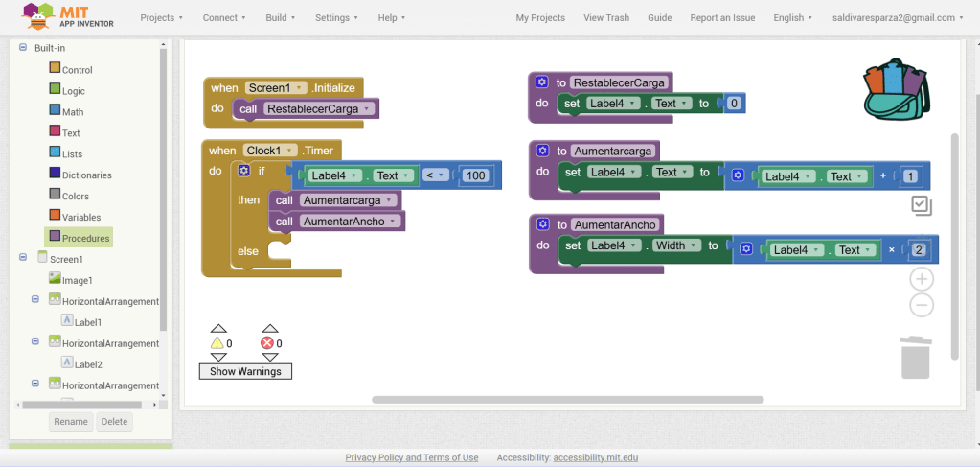Open the backpack icon in workspace
Screen dimensions: 980x467
[897, 88]
